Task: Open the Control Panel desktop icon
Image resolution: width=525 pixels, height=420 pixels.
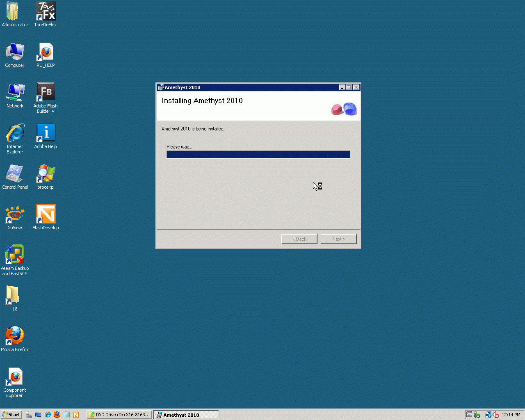Action: click(15, 177)
